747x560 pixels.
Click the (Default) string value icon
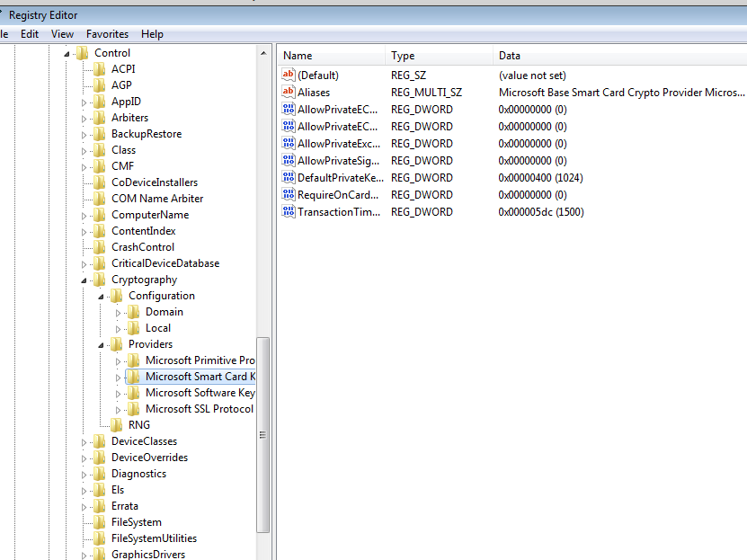pos(289,75)
